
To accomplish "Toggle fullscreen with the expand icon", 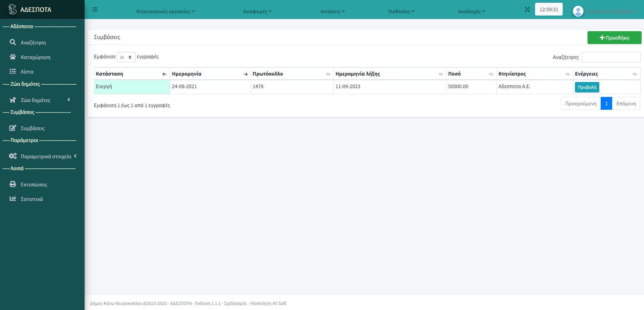I will (x=527, y=9).
